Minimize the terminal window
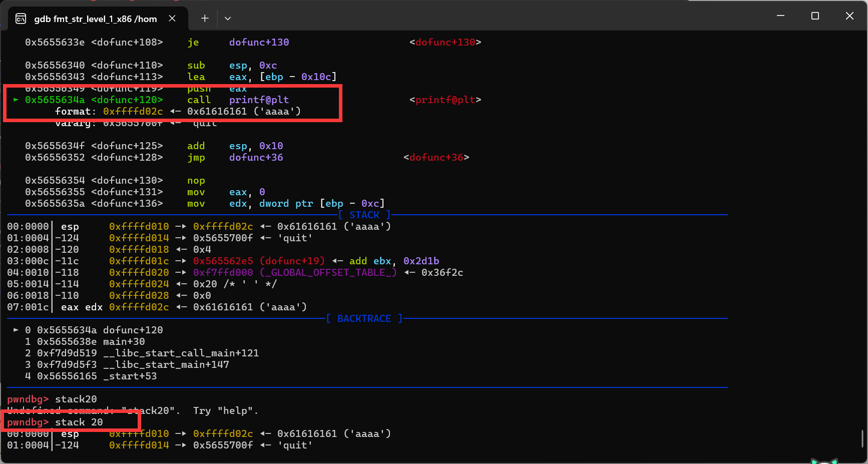This screenshot has width=868, height=464. 780,16
